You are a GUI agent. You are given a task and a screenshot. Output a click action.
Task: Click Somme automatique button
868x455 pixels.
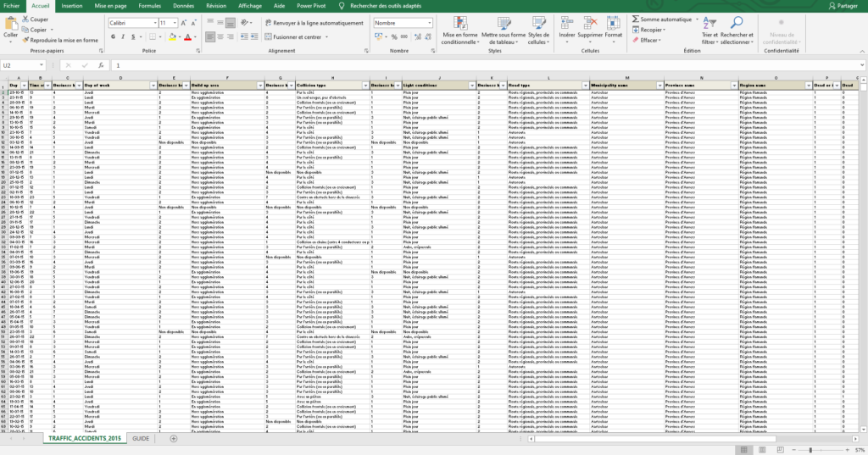tap(663, 19)
